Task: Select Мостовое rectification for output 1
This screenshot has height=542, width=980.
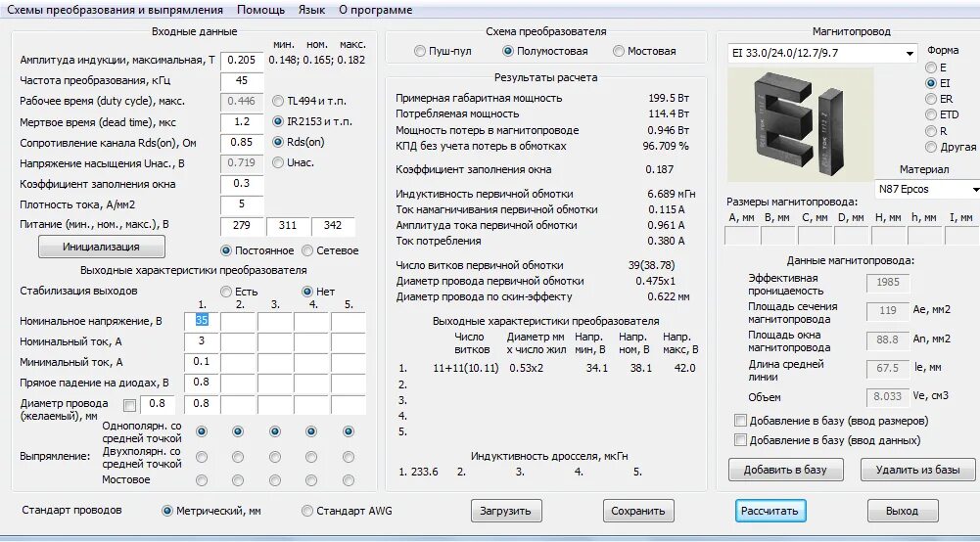Action: [x=202, y=480]
